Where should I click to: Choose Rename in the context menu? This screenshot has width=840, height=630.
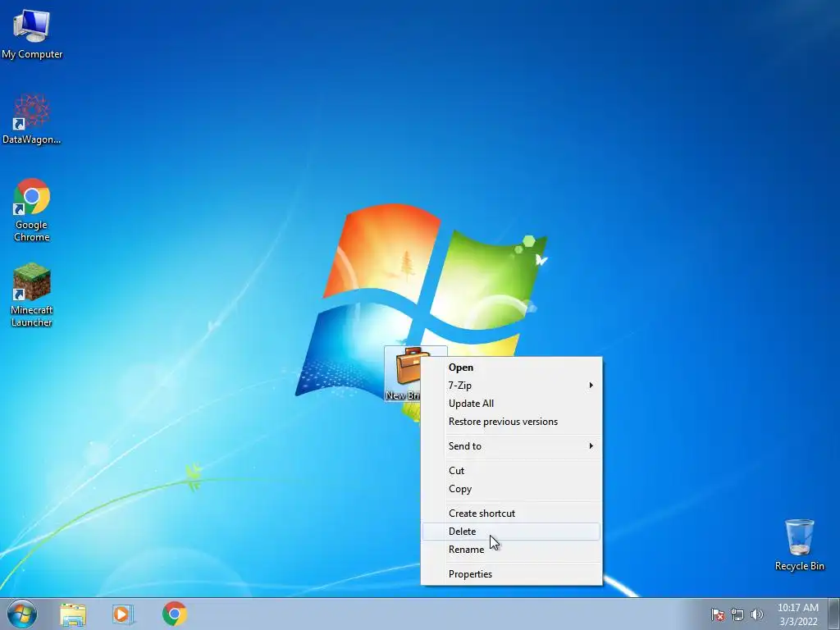coord(512,550)
